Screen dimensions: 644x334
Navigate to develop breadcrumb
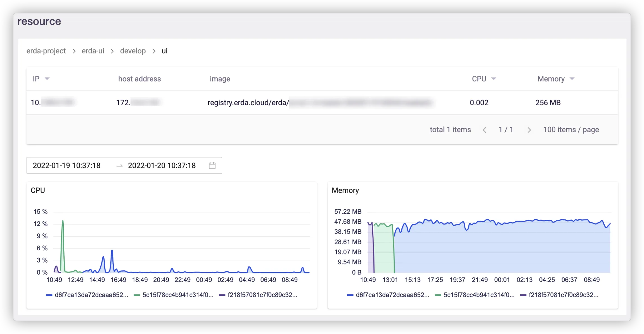pos(133,51)
